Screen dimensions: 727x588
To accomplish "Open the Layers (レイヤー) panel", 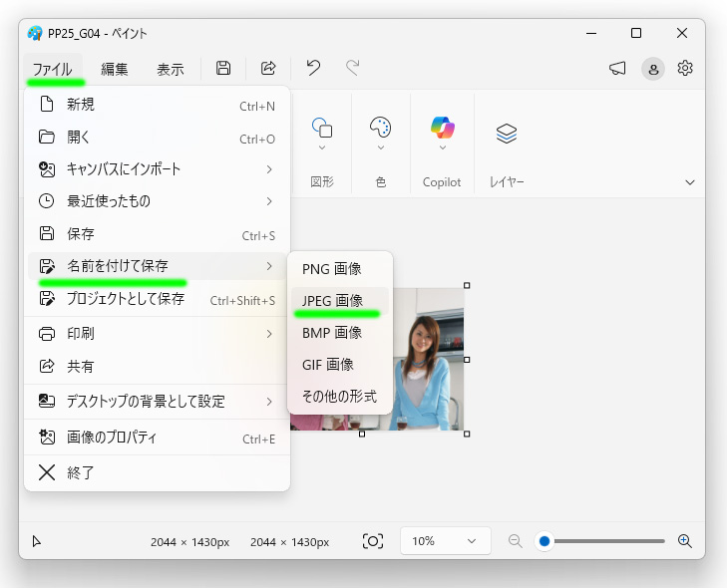I will click(x=507, y=134).
